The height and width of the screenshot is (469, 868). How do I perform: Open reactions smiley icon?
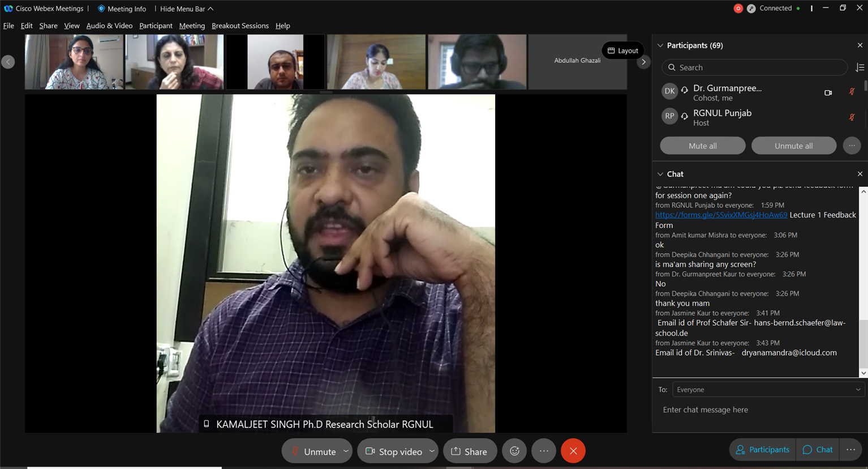coord(514,451)
